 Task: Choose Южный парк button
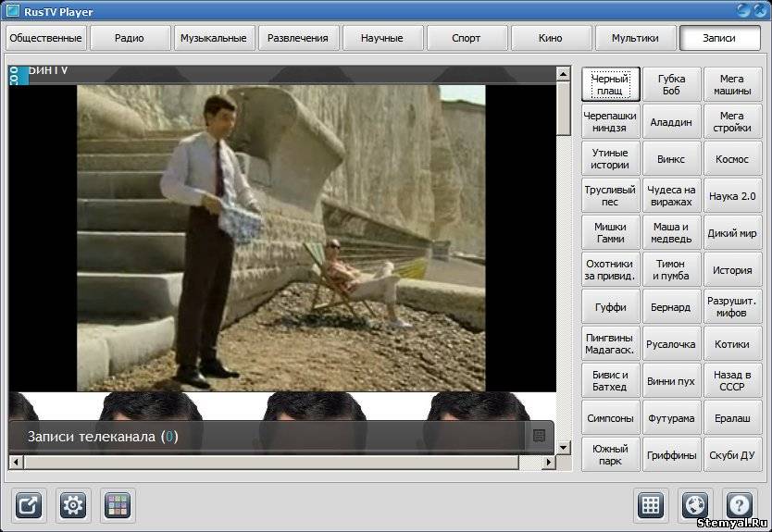610,454
